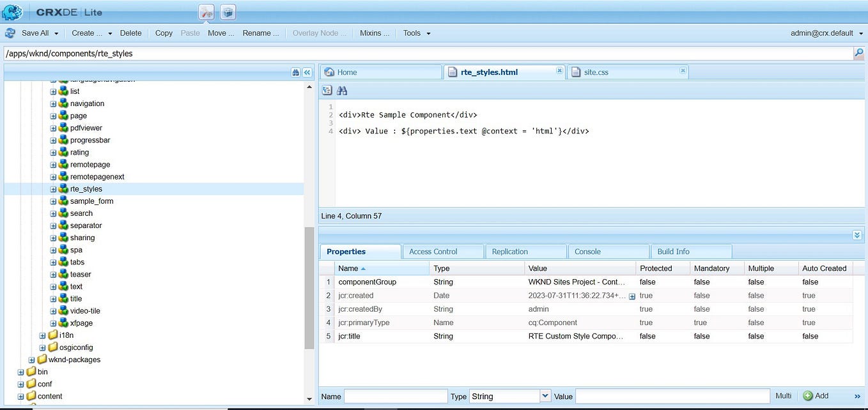Click the refresh icon left of Save All

(10, 33)
